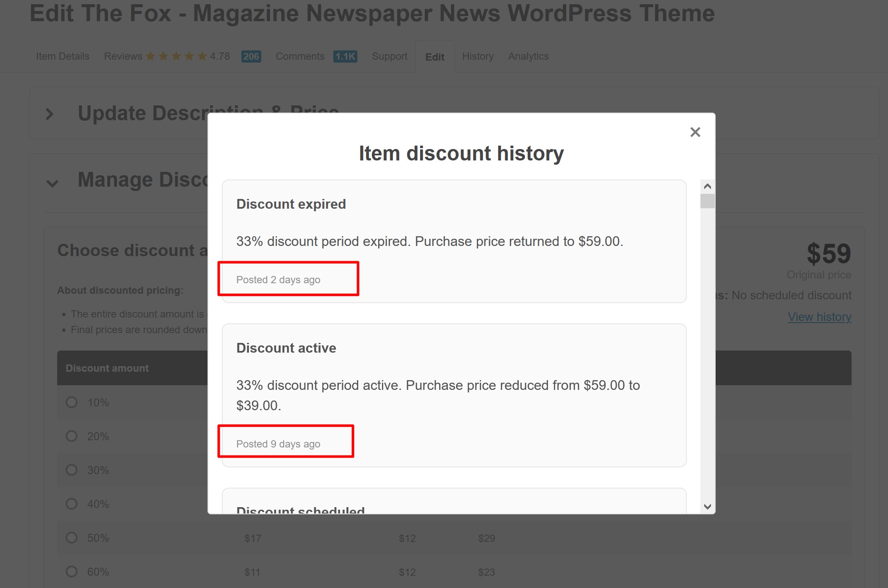
Task: Click the 'Posted 9 days ago' timestamp
Action: (278, 444)
